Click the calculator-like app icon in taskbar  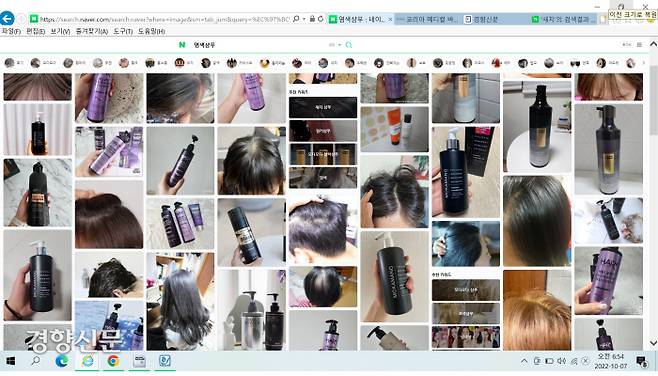click(139, 361)
